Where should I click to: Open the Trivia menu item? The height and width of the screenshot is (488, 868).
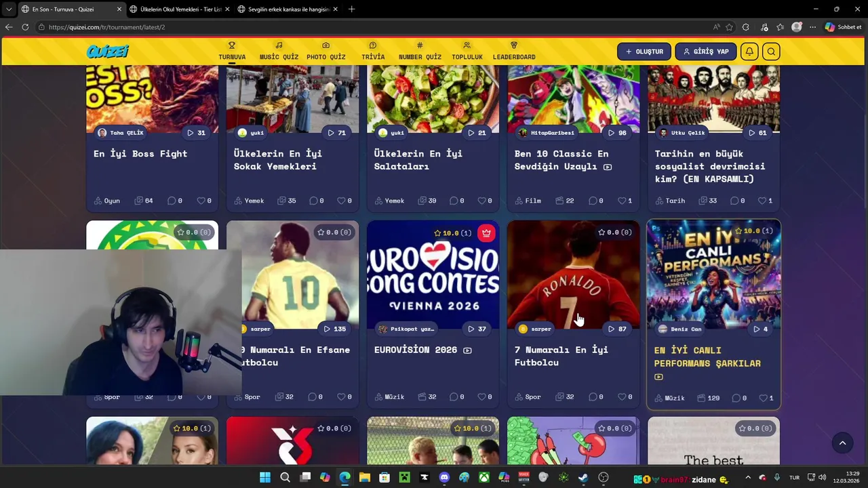coord(373,52)
